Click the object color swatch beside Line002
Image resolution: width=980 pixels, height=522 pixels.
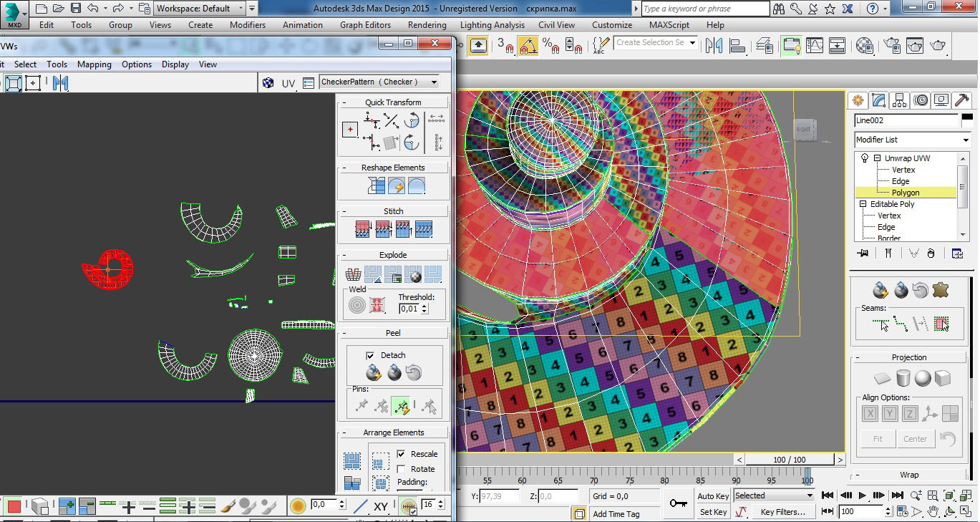967,120
